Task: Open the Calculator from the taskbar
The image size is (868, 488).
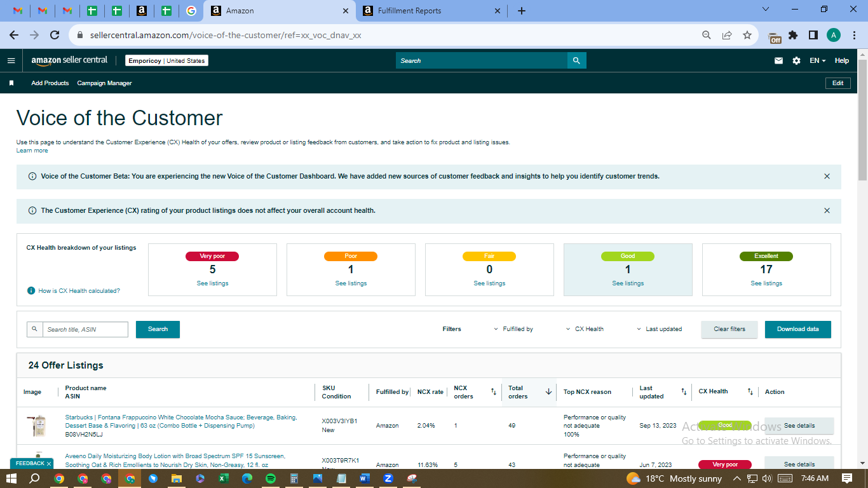Action: [x=294, y=478]
